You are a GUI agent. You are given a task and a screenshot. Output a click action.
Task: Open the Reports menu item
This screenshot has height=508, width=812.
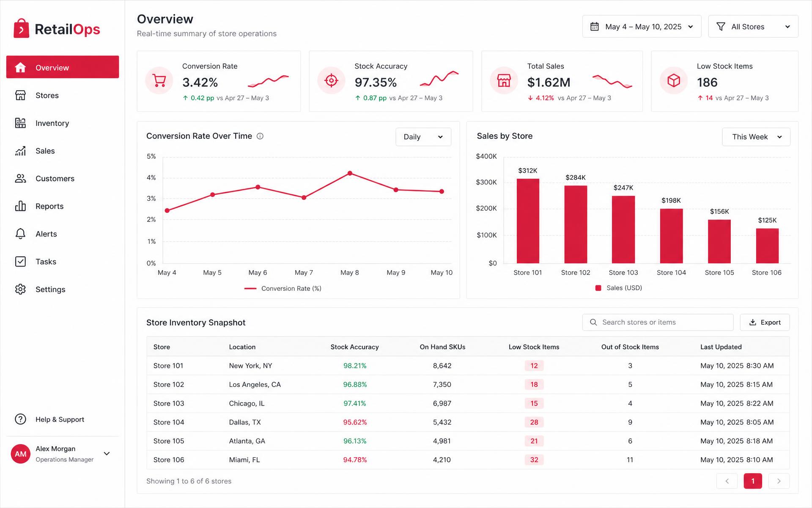63,206
